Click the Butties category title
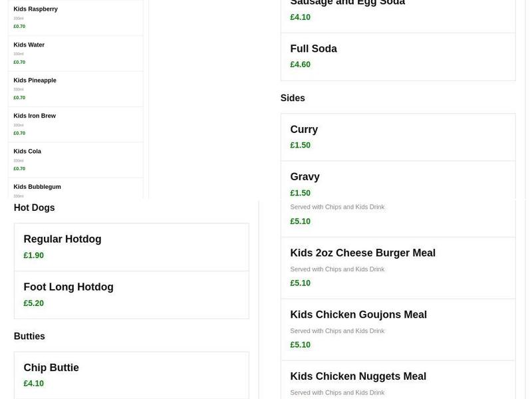 tap(29, 336)
